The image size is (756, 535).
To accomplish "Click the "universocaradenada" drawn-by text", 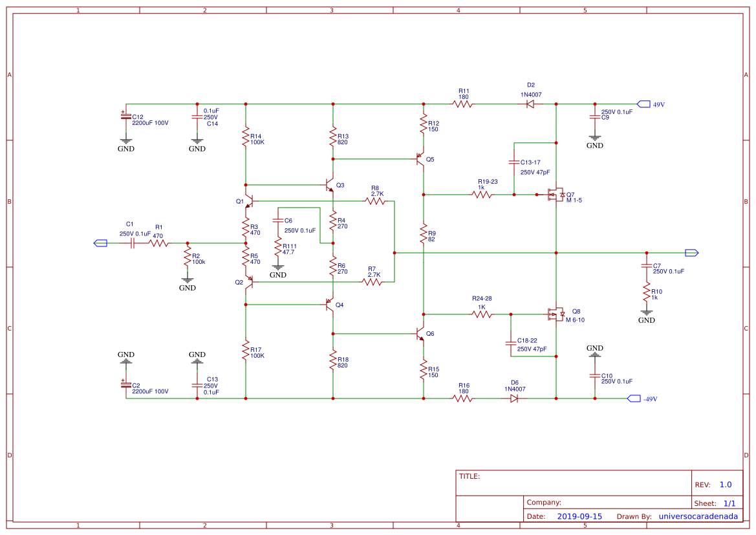I will 698,516.
